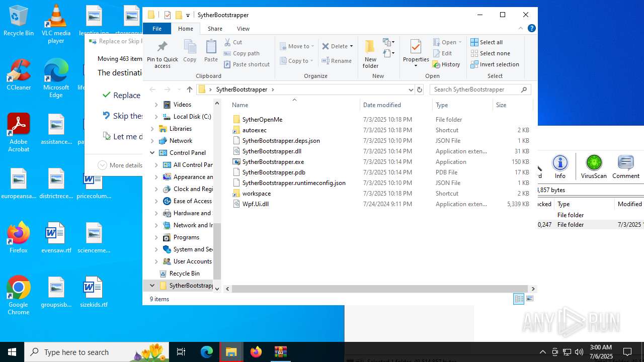Click Edit in the Open group
The width and height of the screenshot is (644, 362).
click(442, 53)
